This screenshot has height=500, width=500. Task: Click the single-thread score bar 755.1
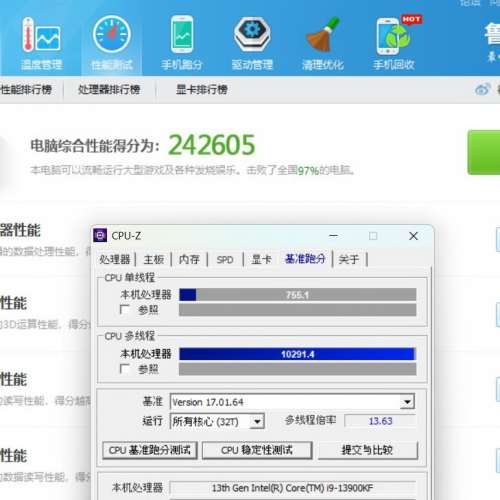pyautogui.click(x=298, y=295)
